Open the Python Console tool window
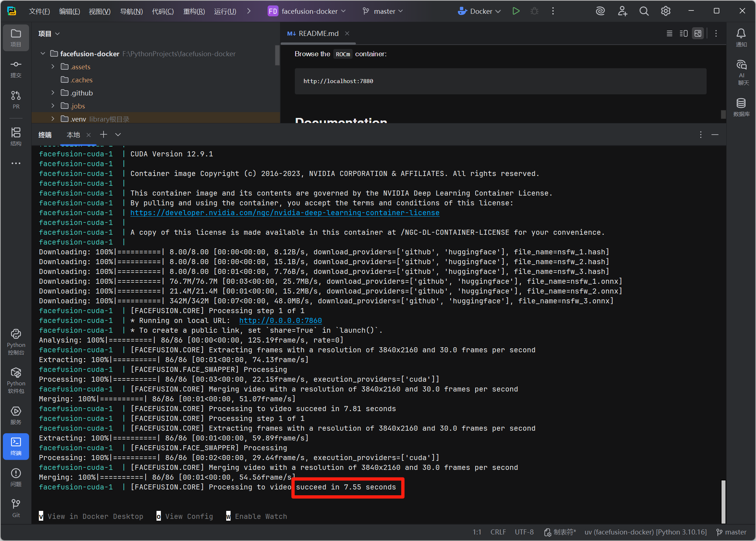The height and width of the screenshot is (541, 756). click(x=16, y=342)
